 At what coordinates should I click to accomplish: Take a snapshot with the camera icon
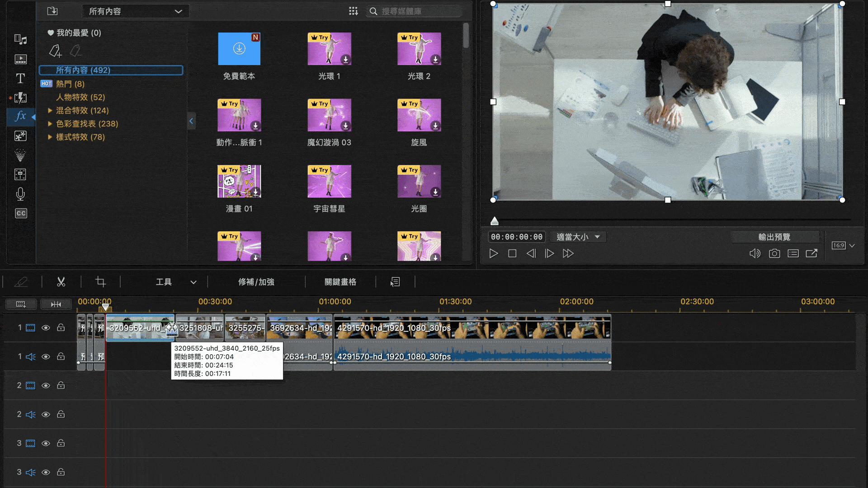tap(774, 253)
